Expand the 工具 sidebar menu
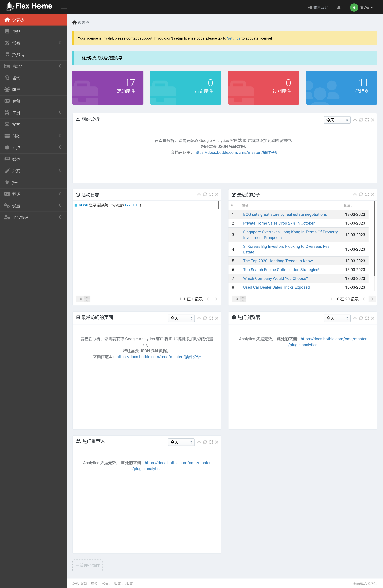The image size is (383, 588). (x=33, y=113)
